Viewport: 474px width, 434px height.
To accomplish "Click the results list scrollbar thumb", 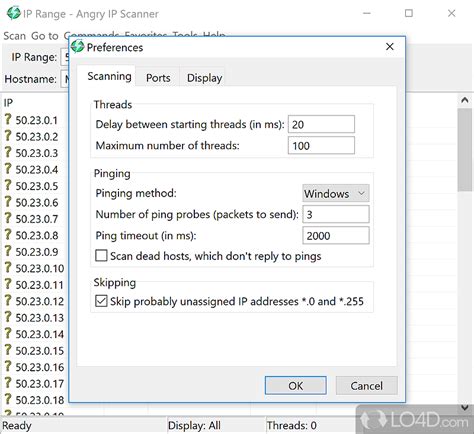I will coord(465,150).
